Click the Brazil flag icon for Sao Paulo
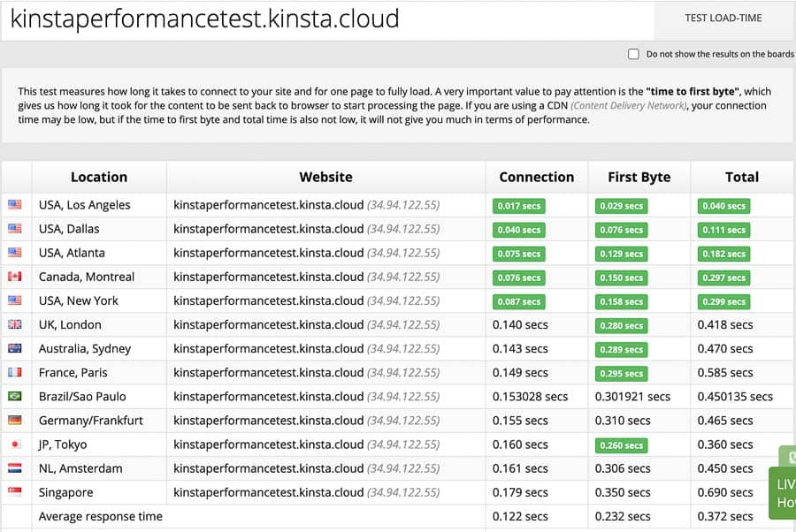The image size is (796, 532). coord(15,397)
